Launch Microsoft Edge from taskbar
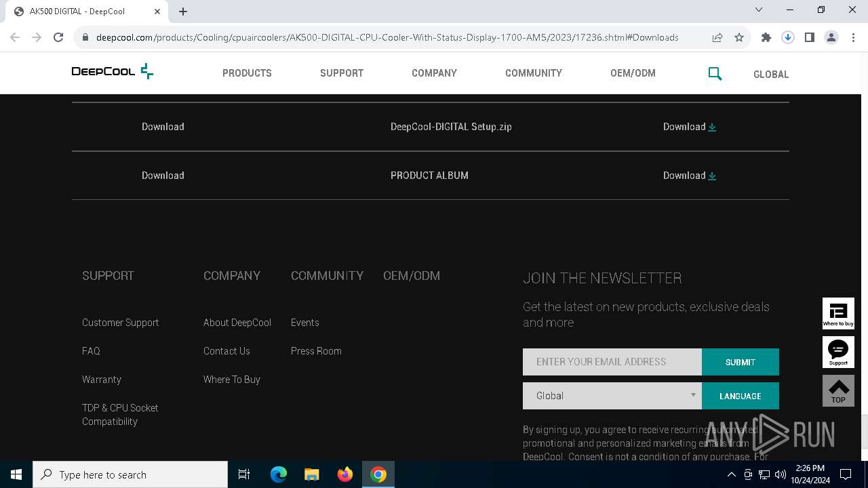This screenshot has width=868, height=488. tap(279, 474)
